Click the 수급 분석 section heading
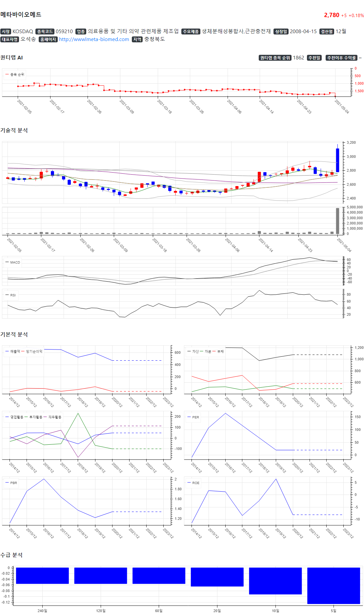 [x=11, y=555]
